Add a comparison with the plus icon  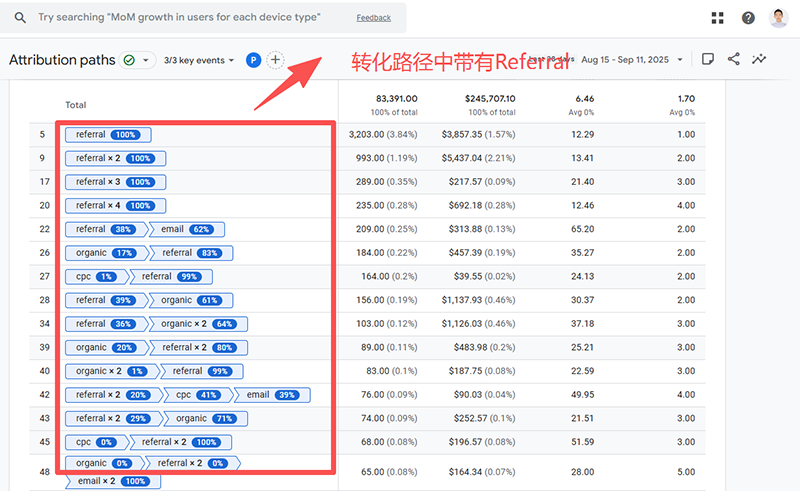click(x=276, y=60)
